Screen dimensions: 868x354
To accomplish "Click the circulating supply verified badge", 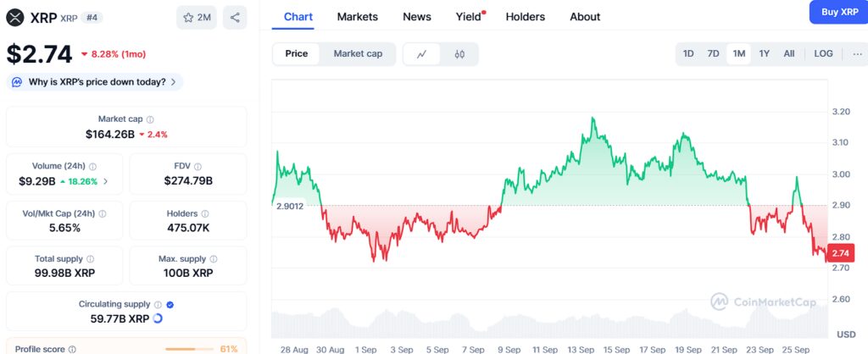I will [170, 304].
